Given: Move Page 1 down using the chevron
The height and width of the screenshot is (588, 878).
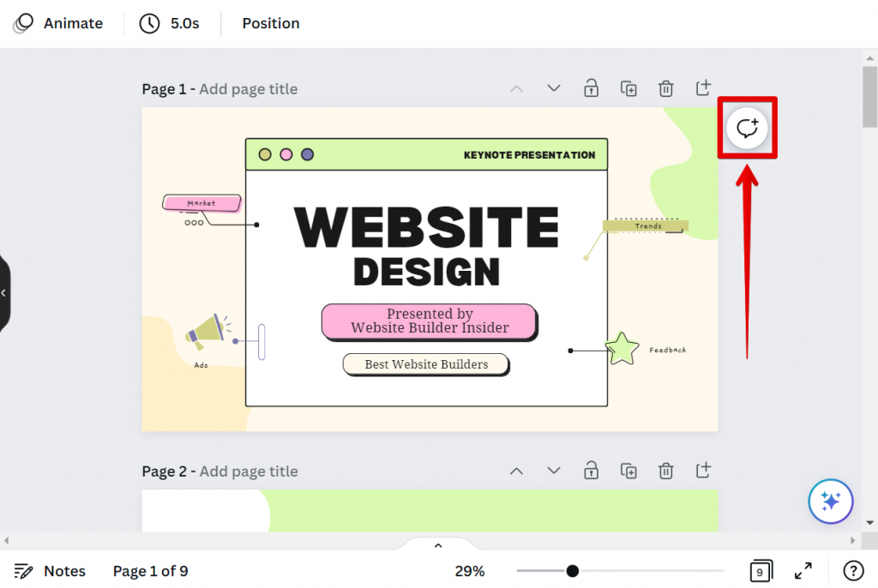Looking at the screenshot, I should [x=553, y=88].
